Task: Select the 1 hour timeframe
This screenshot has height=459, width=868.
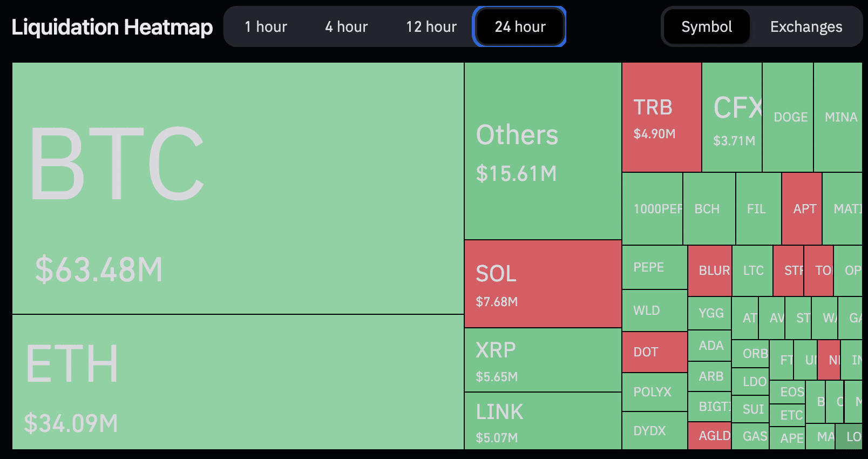Action: click(266, 27)
